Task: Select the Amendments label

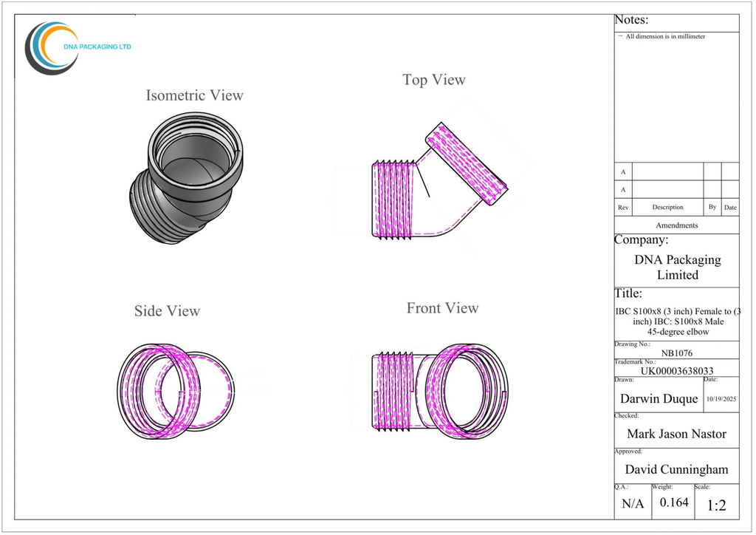Action: tap(676, 225)
